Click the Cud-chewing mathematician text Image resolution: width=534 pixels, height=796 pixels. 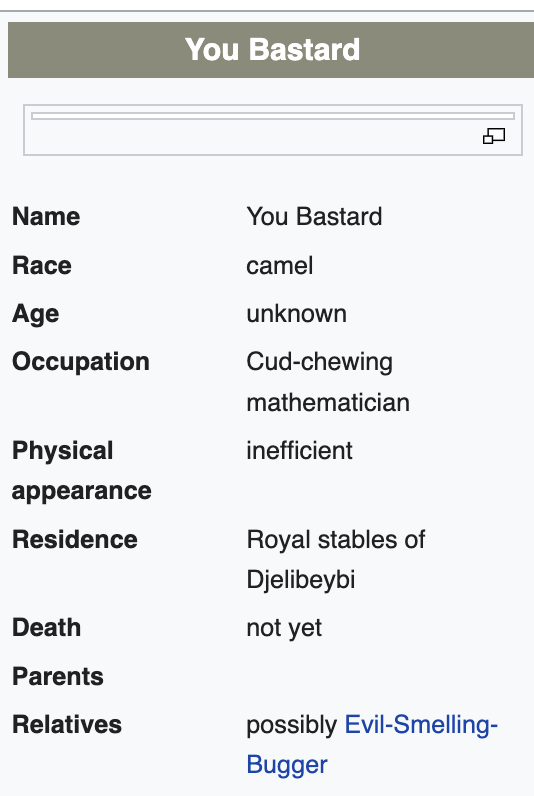[328, 382]
